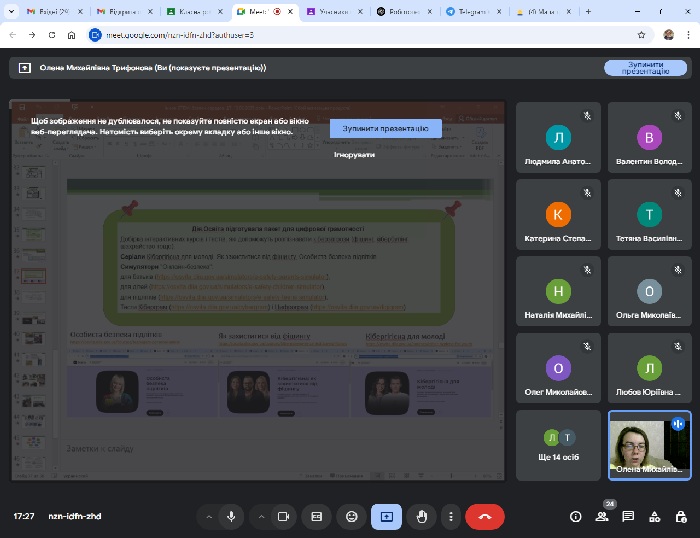Viewport: 700px width, 538px height.
Task: Open the activities panel icon
Action: [x=654, y=516]
